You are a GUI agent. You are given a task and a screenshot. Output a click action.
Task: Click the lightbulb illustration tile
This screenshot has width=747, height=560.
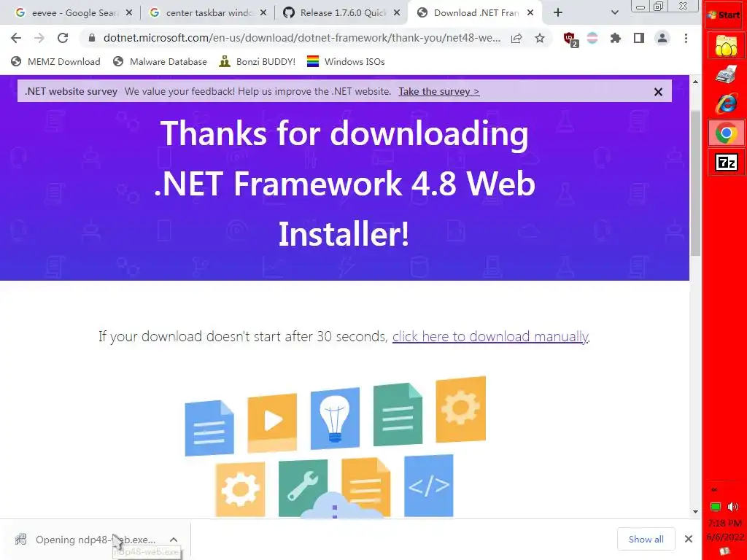(x=335, y=418)
